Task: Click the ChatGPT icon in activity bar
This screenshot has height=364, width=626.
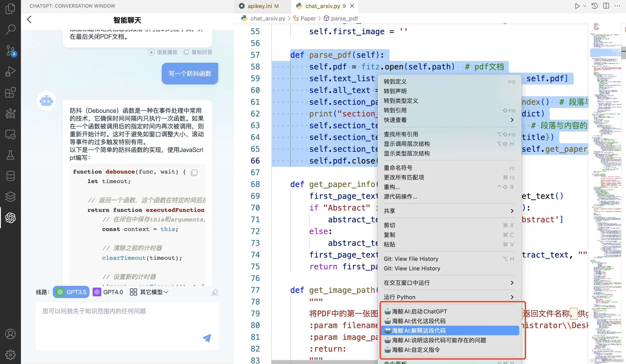Action: pyautogui.click(x=10, y=217)
